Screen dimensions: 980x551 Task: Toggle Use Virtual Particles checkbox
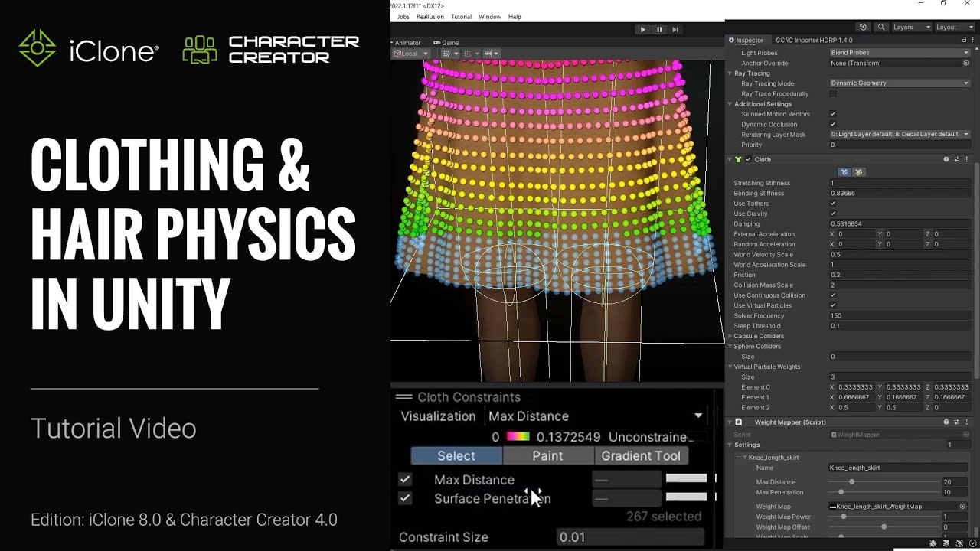(833, 305)
